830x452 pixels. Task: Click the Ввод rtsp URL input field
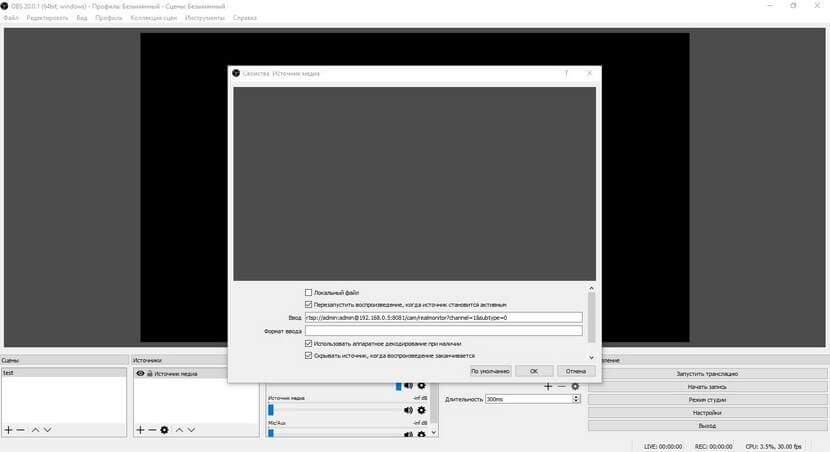[444, 318]
